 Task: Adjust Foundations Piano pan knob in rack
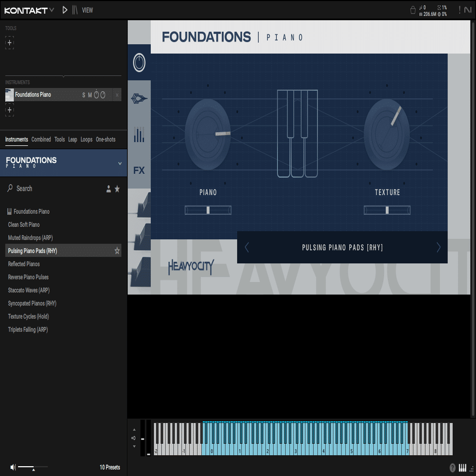pos(103,95)
